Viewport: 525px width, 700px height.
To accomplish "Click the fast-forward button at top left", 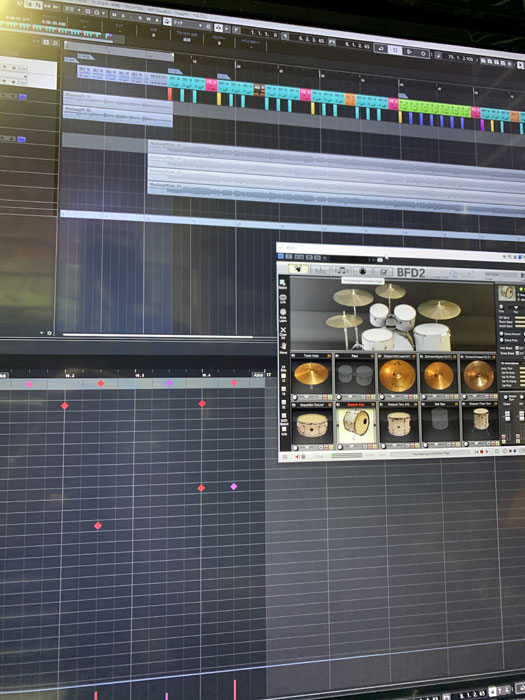I will coord(46,6).
